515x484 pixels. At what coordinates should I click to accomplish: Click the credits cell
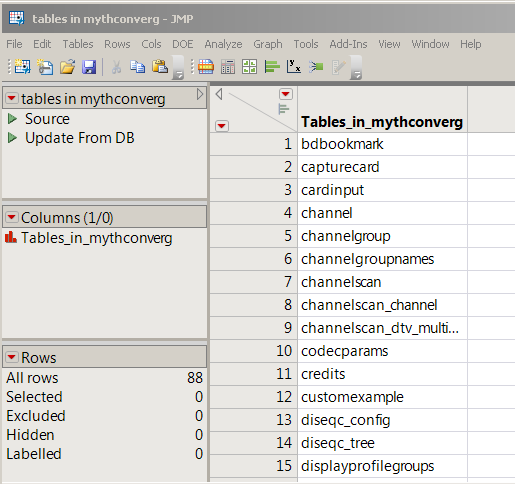(x=383, y=374)
